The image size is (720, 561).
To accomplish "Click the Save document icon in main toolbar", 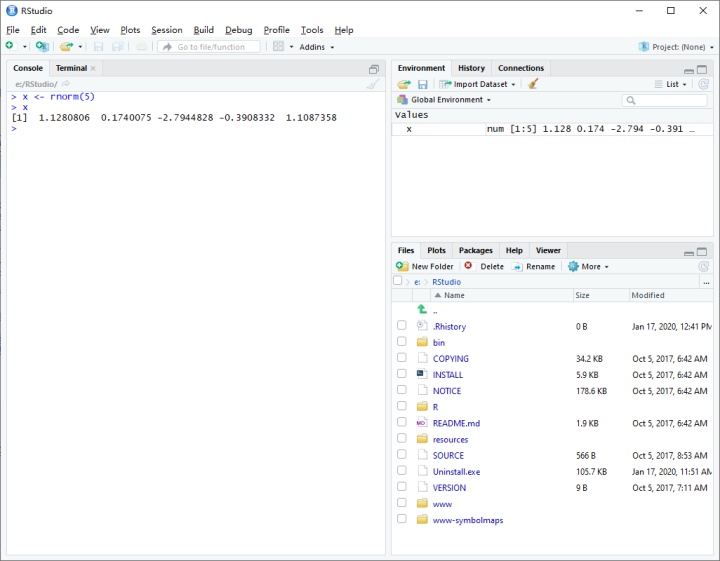I will (x=98, y=46).
